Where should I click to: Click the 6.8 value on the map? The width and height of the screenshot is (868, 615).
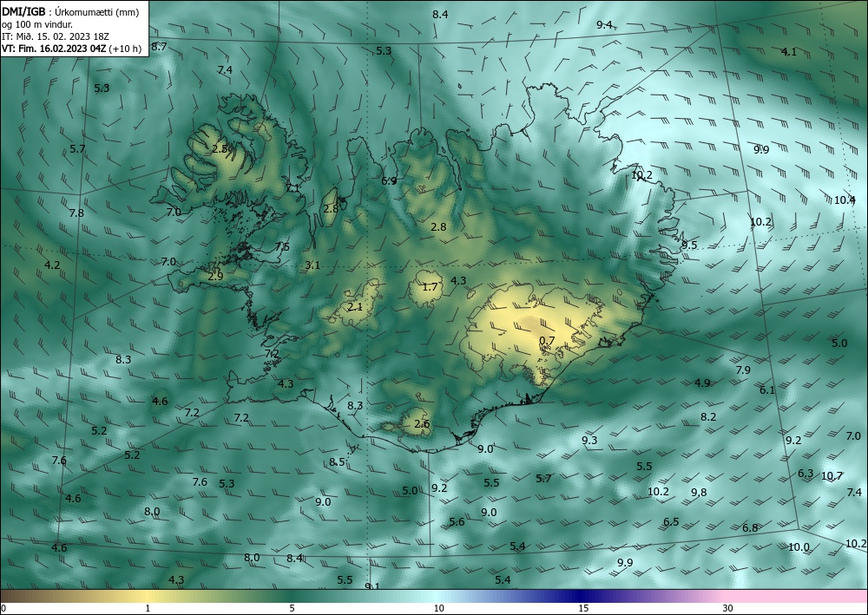750,527
